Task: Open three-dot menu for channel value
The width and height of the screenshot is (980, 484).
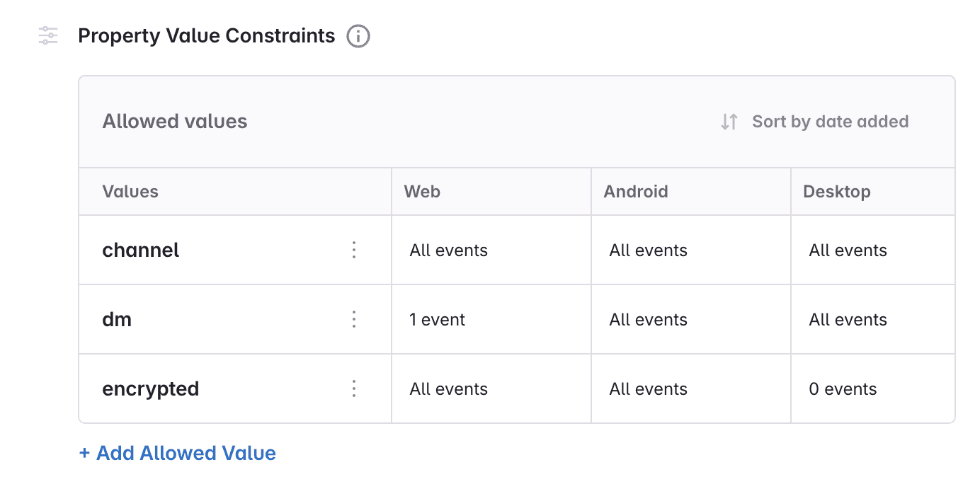Action: coord(354,250)
